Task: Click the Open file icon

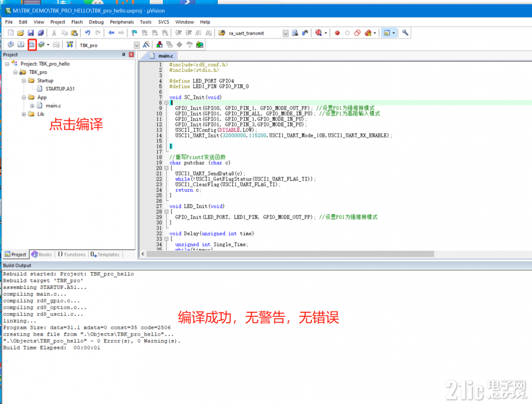Action: pyautogui.click(x=21, y=33)
